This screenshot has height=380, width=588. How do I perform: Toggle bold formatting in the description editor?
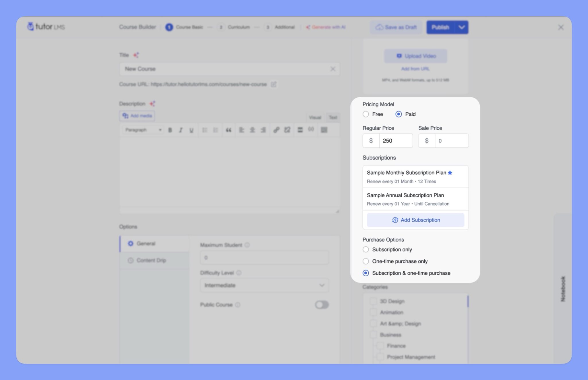(170, 130)
